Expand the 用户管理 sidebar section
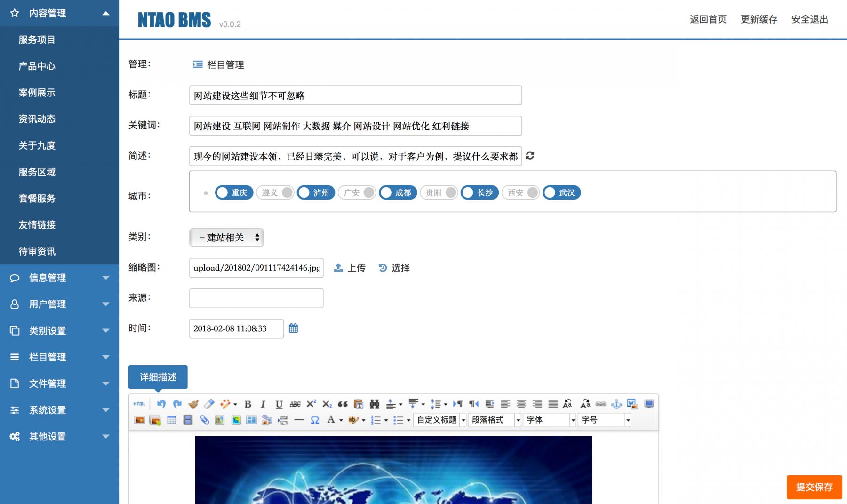The image size is (847, 504). point(59,304)
